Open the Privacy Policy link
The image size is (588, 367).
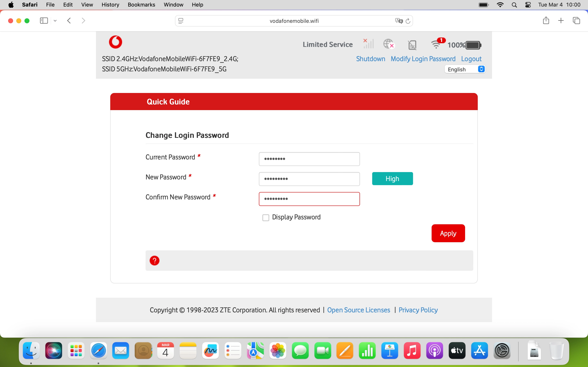418,310
